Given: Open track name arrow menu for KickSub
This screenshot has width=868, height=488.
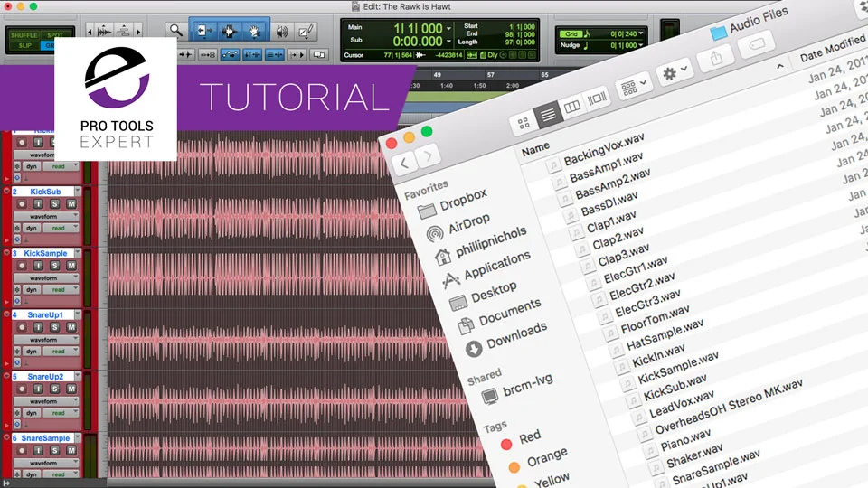Looking at the screenshot, I should pos(77,192).
